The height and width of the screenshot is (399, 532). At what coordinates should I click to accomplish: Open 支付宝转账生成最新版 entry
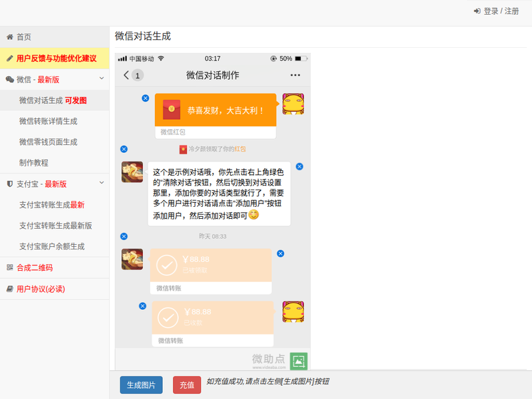tap(55, 225)
